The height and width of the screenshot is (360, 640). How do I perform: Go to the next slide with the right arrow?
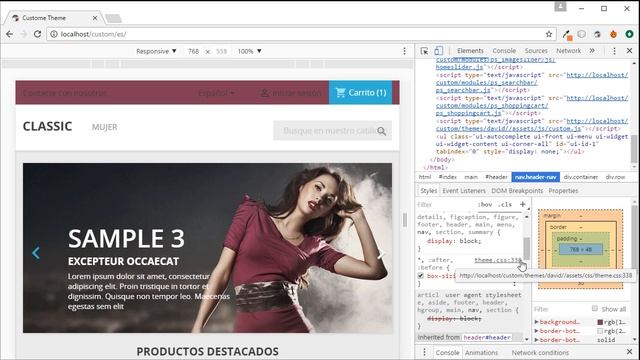point(380,254)
